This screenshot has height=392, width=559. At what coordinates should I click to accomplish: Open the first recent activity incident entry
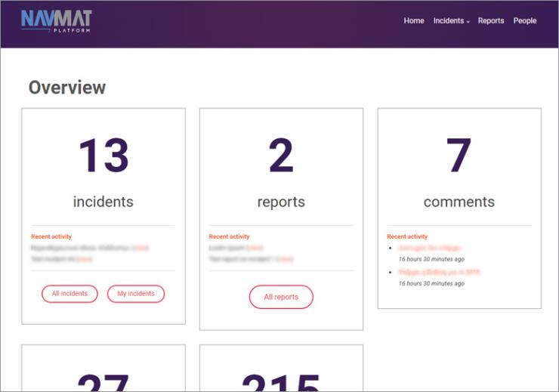[89, 248]
